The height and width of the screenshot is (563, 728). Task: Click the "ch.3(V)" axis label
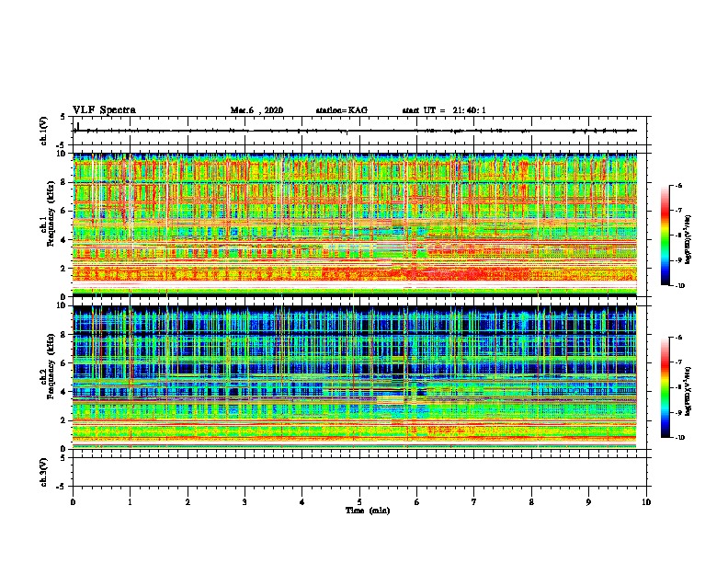43,472
